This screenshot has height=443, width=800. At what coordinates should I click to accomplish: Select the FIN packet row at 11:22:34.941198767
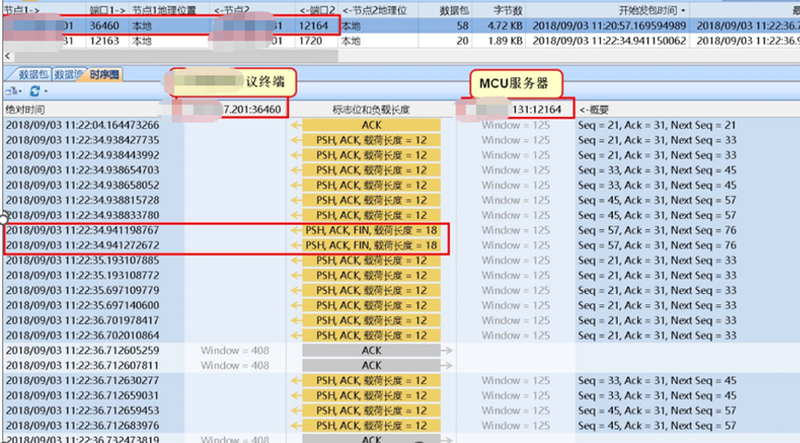[400, 230]
